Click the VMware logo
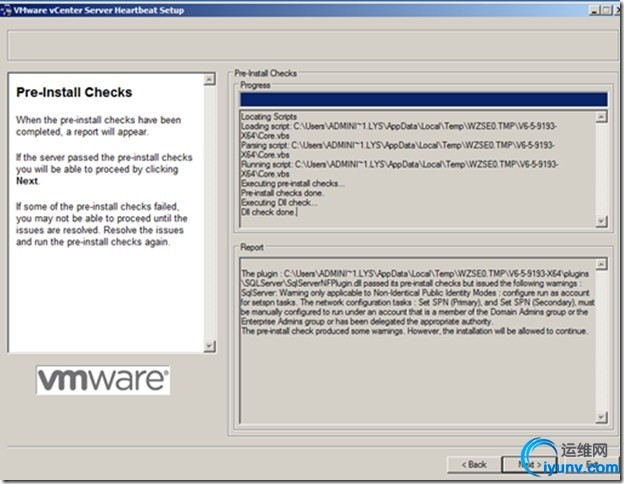Viewport: 624px width, 484px height. (x=103, y=380)
